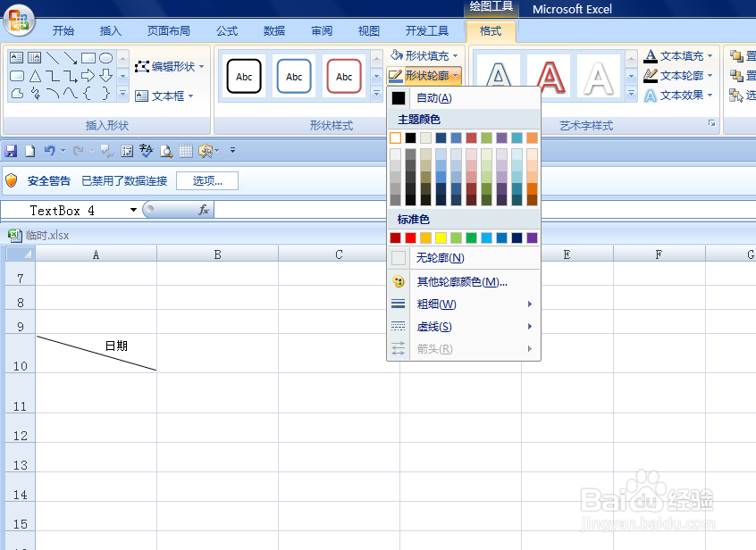756x550 pixels.
Task: Click the spelling check icon
Action: coord(146,151)
